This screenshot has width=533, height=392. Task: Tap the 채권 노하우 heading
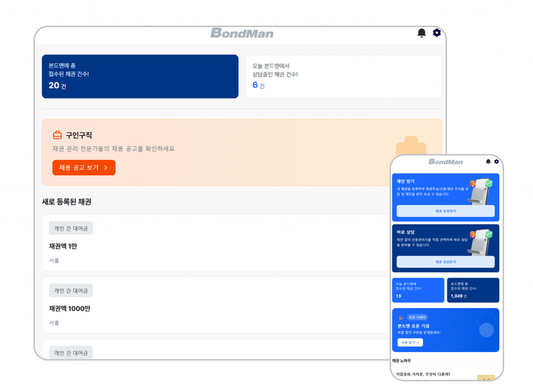[x=401, y=360]
